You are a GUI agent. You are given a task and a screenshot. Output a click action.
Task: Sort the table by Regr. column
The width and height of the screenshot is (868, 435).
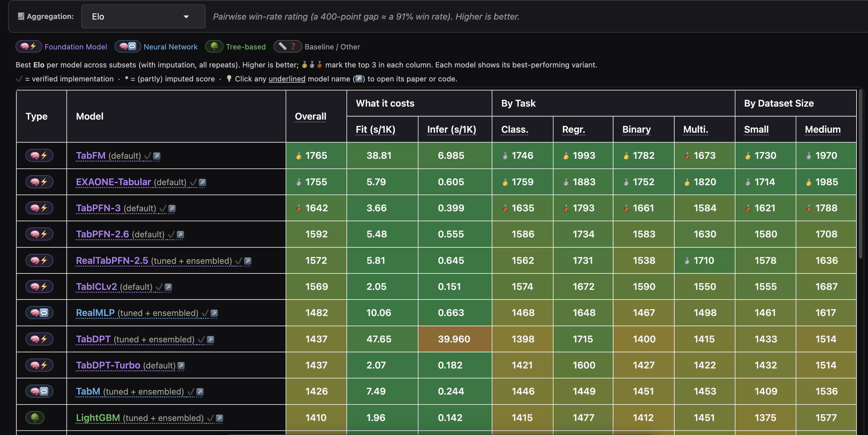click(x=574, y=129)
